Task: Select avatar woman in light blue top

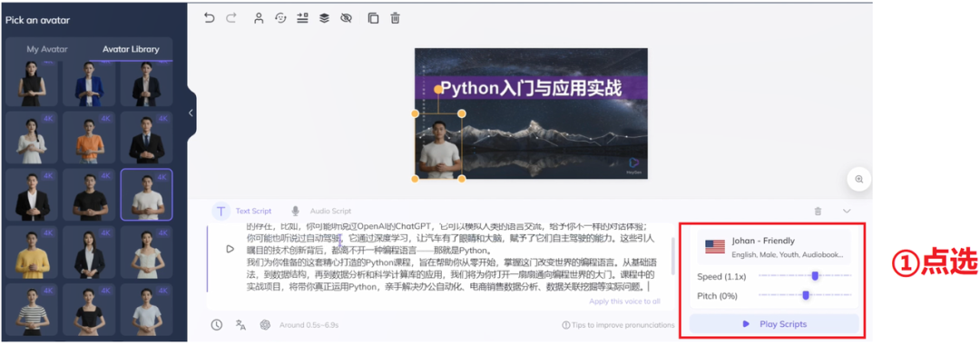Action: coord(147,309)
